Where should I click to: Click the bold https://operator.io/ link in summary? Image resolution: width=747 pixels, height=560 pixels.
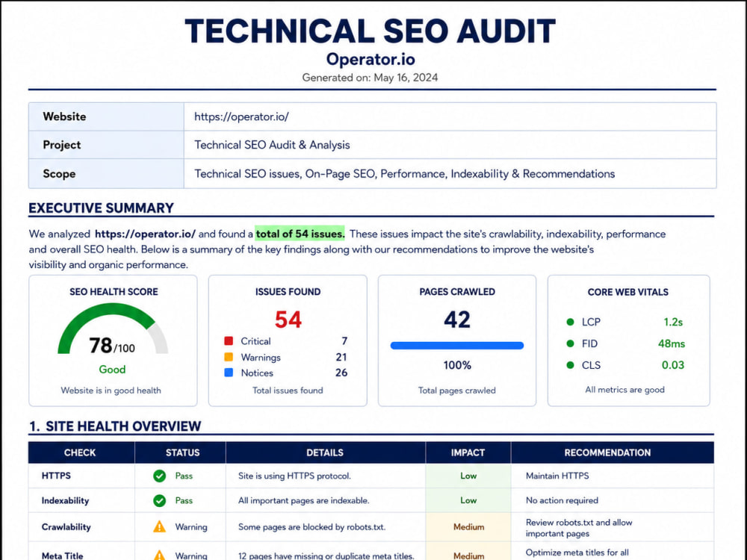click(x=146, y=234)
